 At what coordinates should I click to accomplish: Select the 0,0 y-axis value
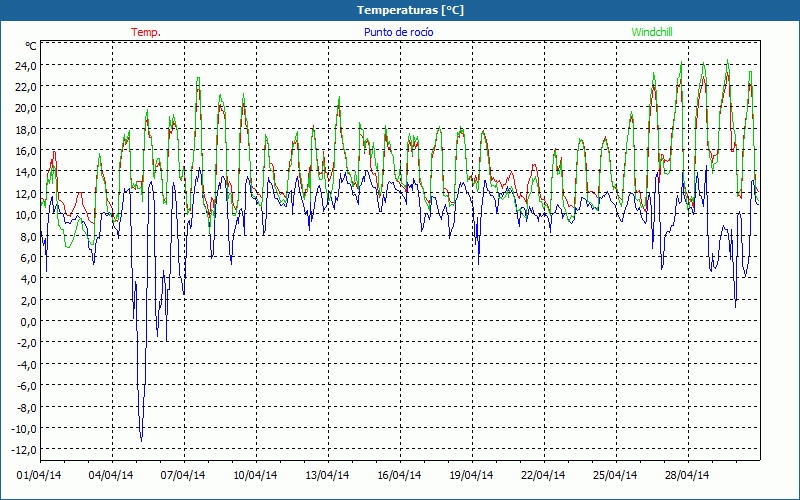pyautogui.click(x=29, y=322)
